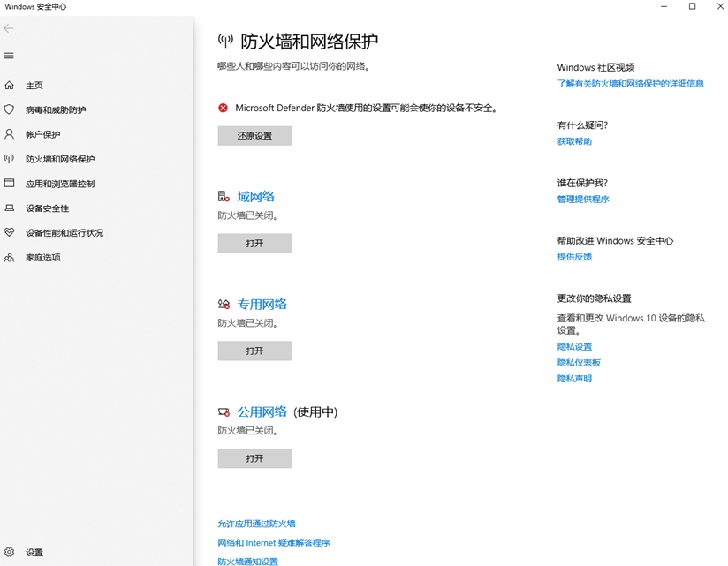Click the virus protection shield icon
The image size is (728, 566).
[x=10, y=109]
